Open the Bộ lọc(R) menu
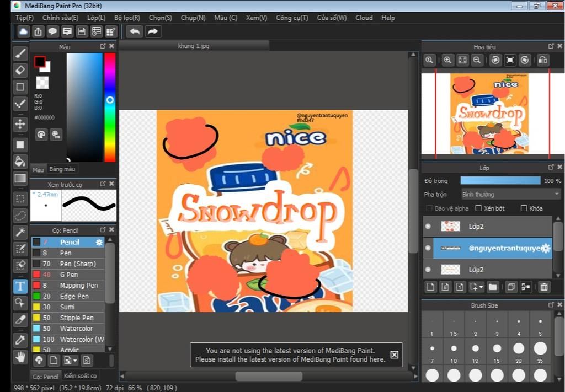 pyautogui.click(x=127, y=18)
